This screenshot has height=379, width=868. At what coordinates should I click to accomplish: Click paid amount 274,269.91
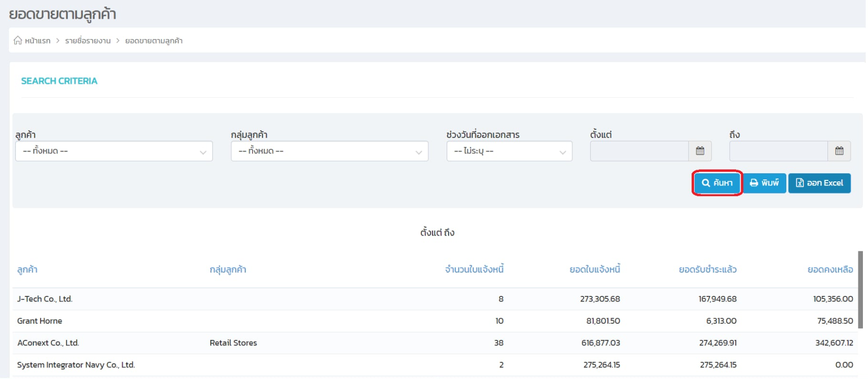point(718,343)
